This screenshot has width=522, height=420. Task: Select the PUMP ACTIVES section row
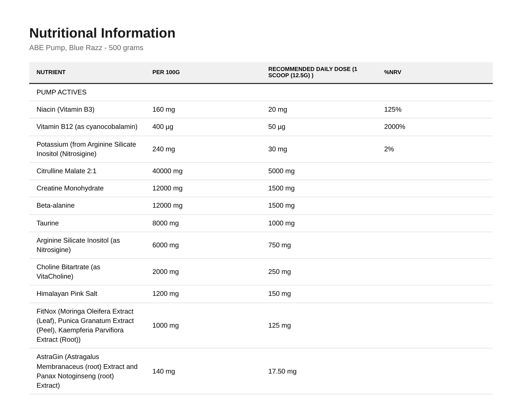click(x=261, y=92)
